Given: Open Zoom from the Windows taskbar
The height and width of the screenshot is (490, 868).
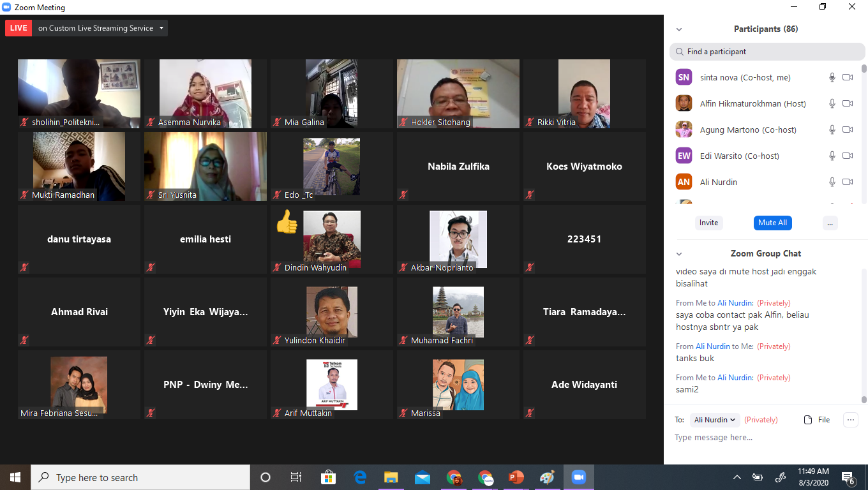Looking at the screenshot, I should 578,477.
